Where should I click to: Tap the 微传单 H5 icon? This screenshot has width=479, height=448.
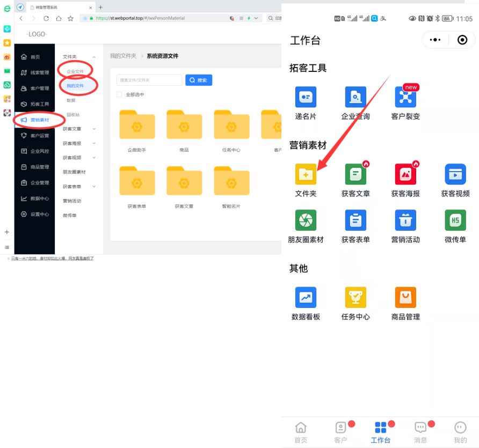(x=455, y=221)
